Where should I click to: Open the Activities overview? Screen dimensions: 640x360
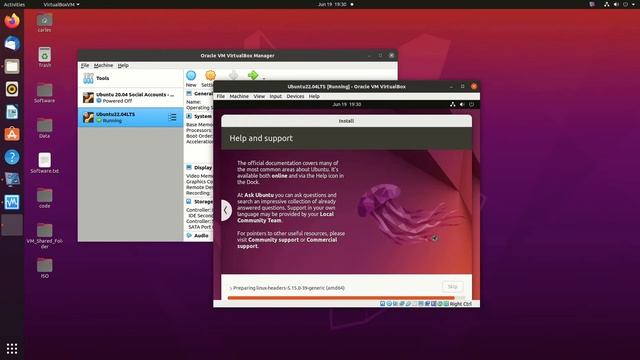[x=14, y=4]
